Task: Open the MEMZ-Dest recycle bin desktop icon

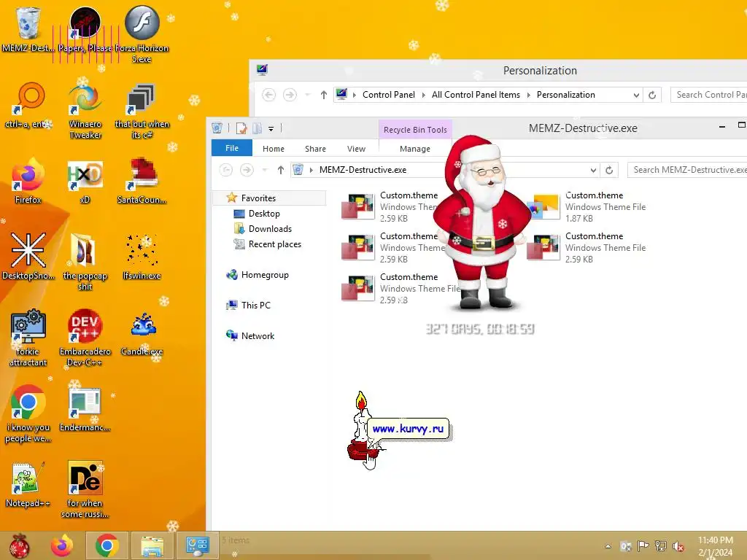Action: point(28,29)
